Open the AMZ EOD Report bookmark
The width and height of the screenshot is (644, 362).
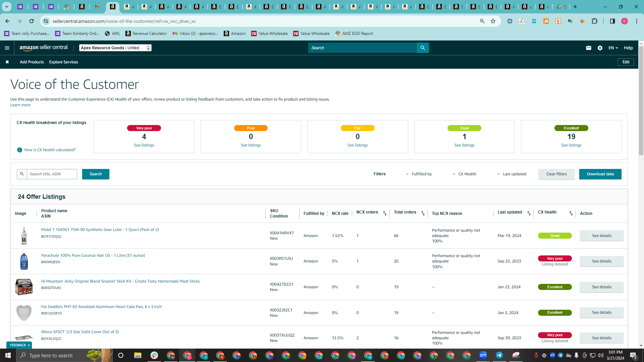[354, 34]
